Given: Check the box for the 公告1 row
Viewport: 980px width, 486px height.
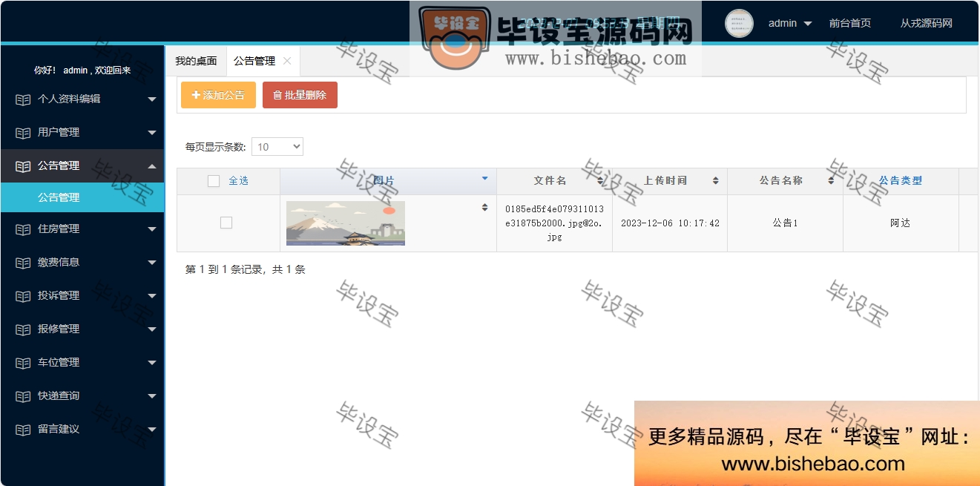Looking at the screenshot, I should (226, 223).
